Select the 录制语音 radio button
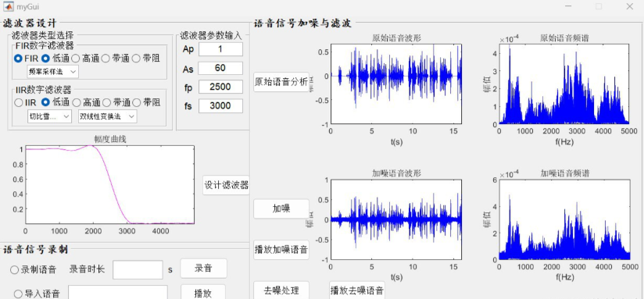 (14, 270)
